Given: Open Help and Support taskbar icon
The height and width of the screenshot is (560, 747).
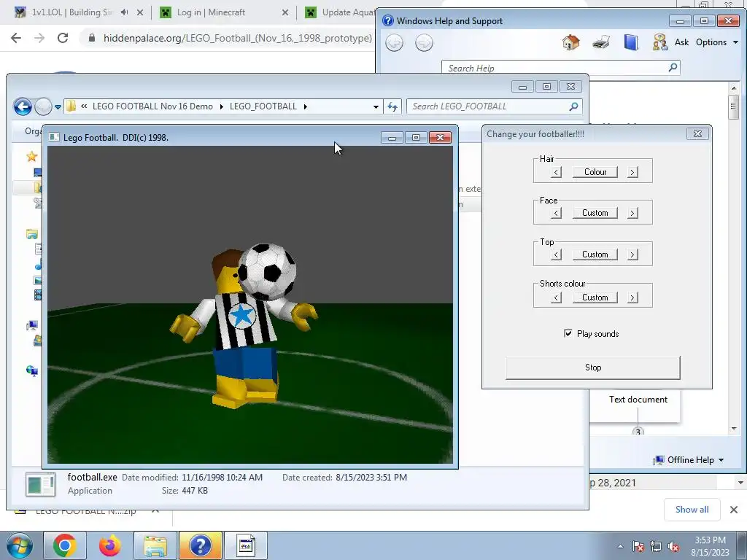Looking at the screenshot, I should (x=201, y=545).
